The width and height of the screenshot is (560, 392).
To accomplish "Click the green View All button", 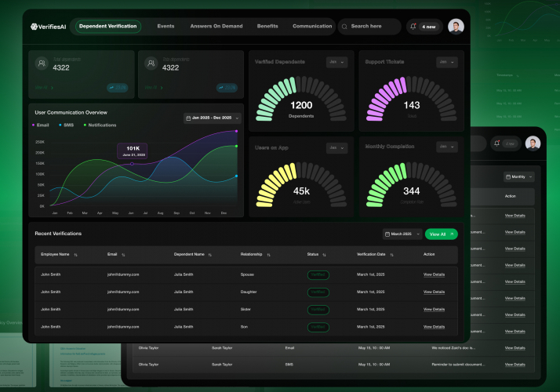I will pyautogui.click(x=442, y=234).
